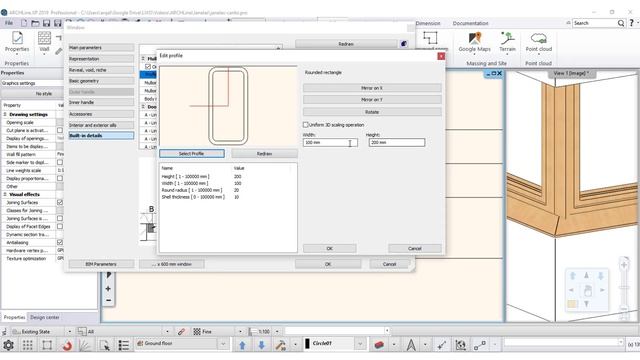Click the search magnifier icon
Screen dimensions: 640x360
[x=621, y=23]
